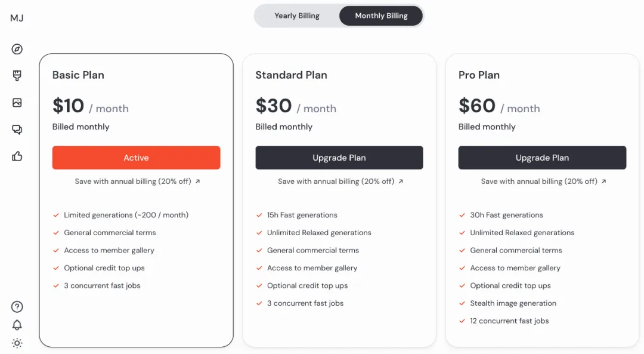Open the help question mark icon
The height and width of the screenshot is (354, 644).
(17, 307)
